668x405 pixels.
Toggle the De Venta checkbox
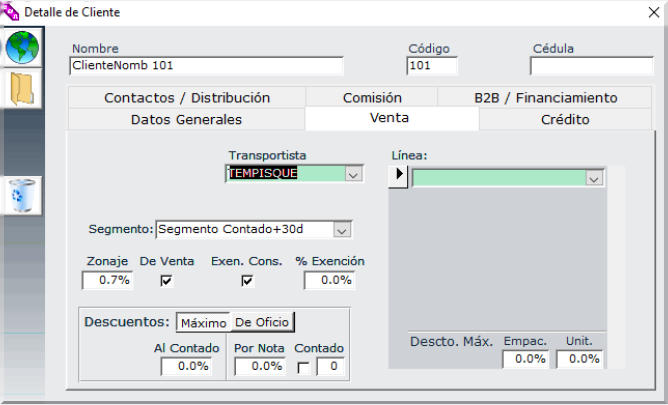[x=166, y=281]
